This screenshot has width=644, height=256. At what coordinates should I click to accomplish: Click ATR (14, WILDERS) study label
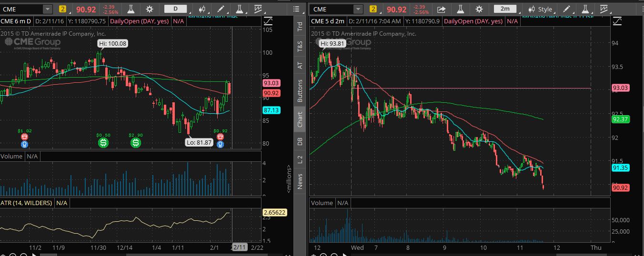[x=27, y=203]
